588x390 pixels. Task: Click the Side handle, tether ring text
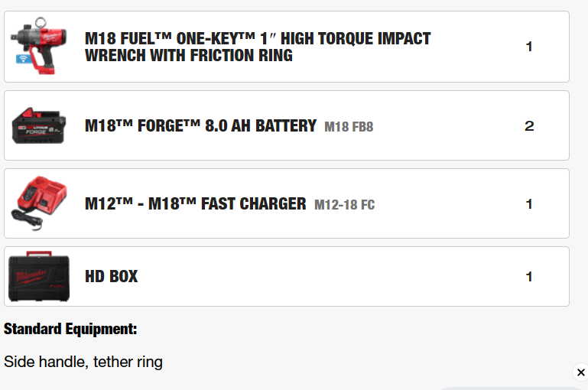[83, 362]
